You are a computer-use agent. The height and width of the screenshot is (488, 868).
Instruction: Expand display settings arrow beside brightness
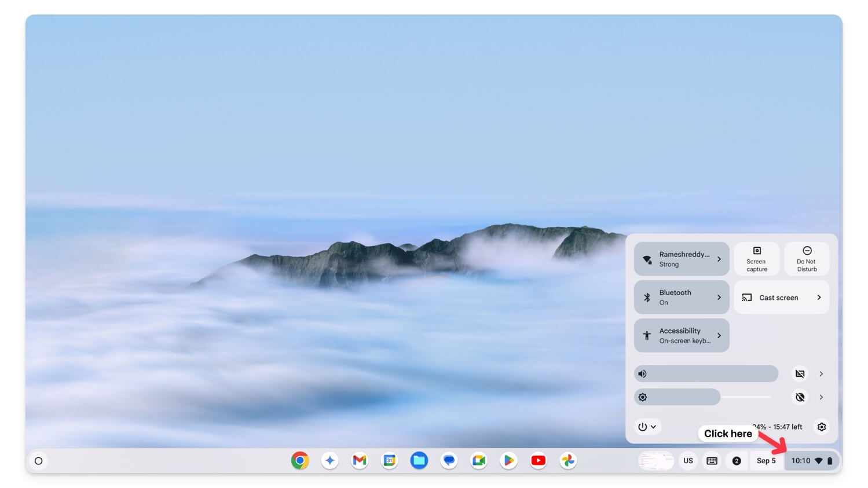point(821,397)
